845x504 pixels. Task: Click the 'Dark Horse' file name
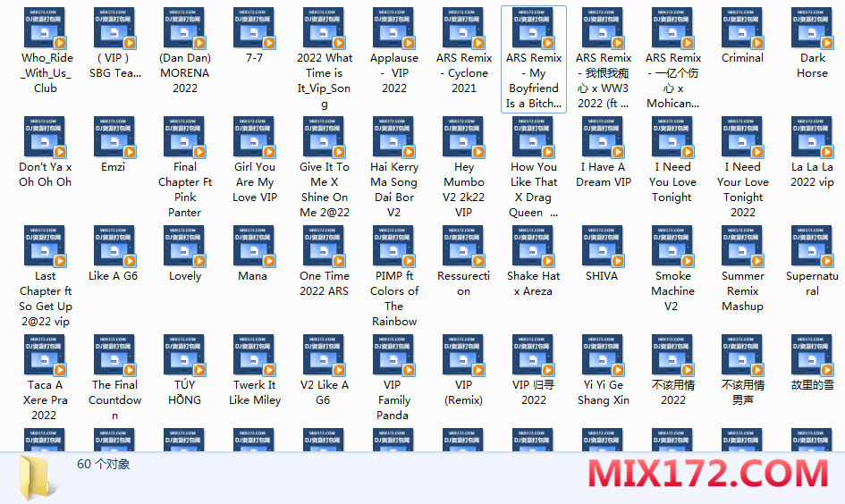pos(812,65)
